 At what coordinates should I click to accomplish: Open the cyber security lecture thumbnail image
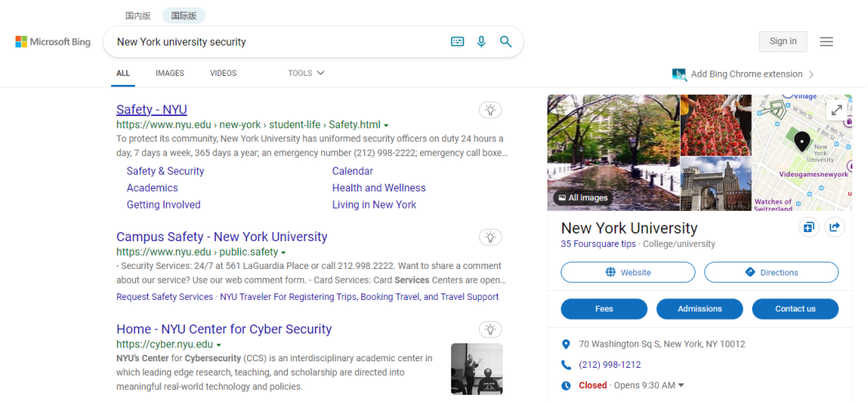(477, 369)
